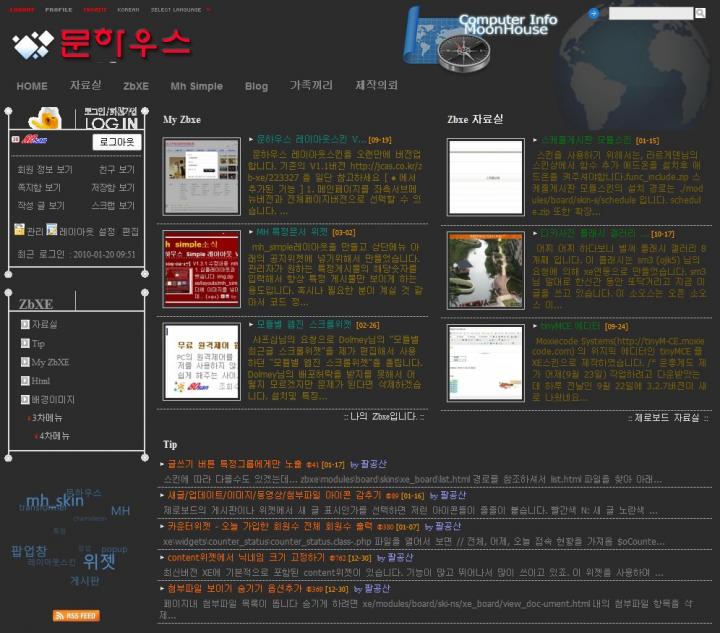
Task: Open the ZbXE top menu item
Action: pos(136,86)
